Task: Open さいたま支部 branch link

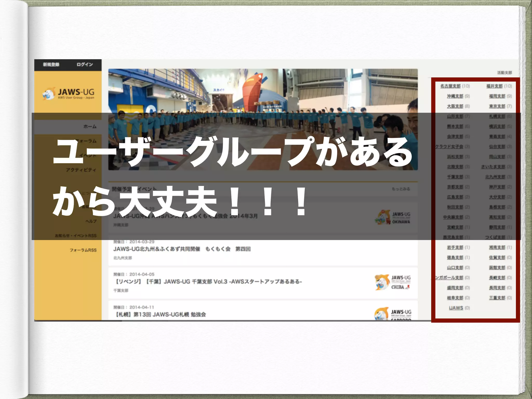Action: pyautogui.click(x=493, y=167)
